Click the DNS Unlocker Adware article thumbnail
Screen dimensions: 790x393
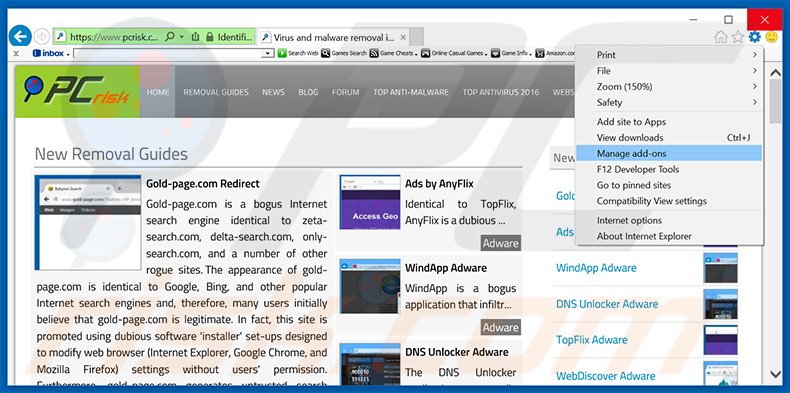click(x=370, y=364)
